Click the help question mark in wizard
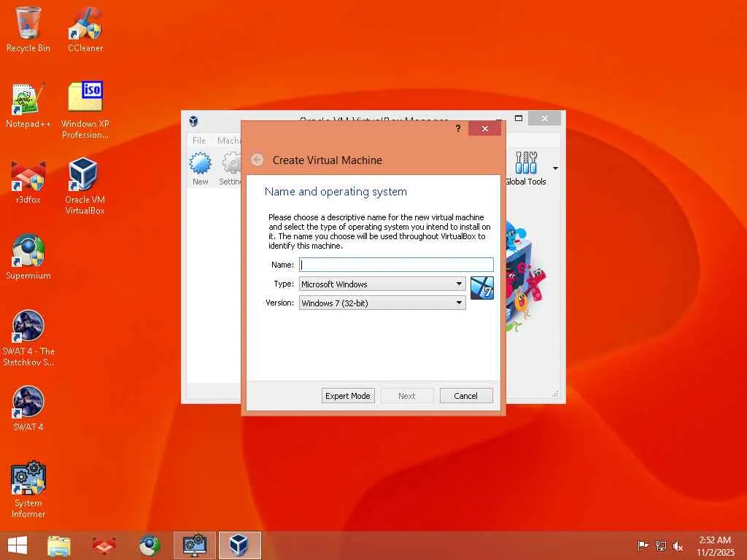This screenshot has width=747, height=560. 458,128
